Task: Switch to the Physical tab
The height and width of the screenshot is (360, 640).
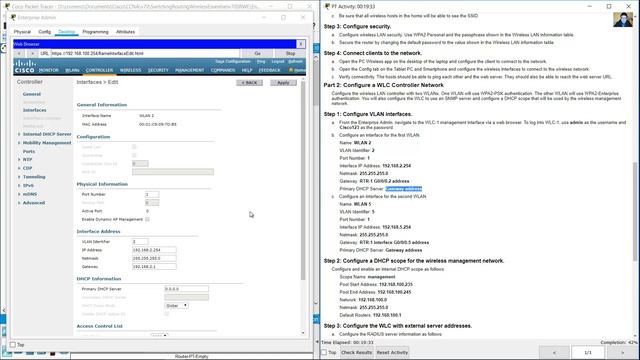Action: 22,32
